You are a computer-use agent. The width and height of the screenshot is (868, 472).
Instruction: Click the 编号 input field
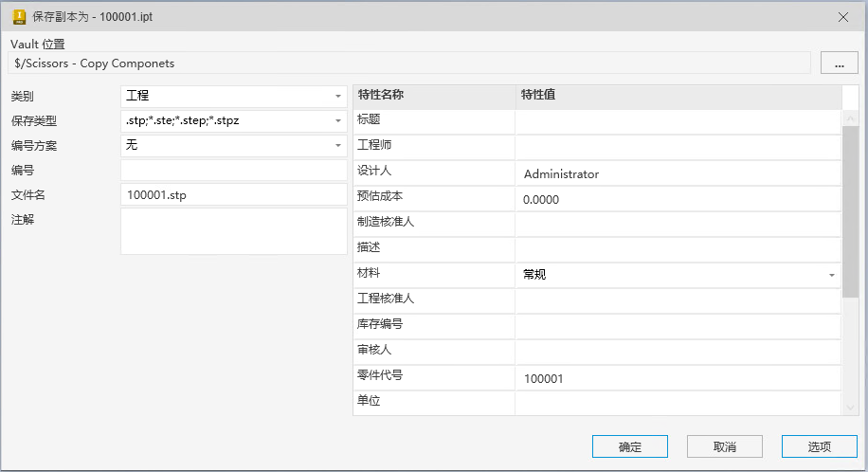(x=233, y=170)
